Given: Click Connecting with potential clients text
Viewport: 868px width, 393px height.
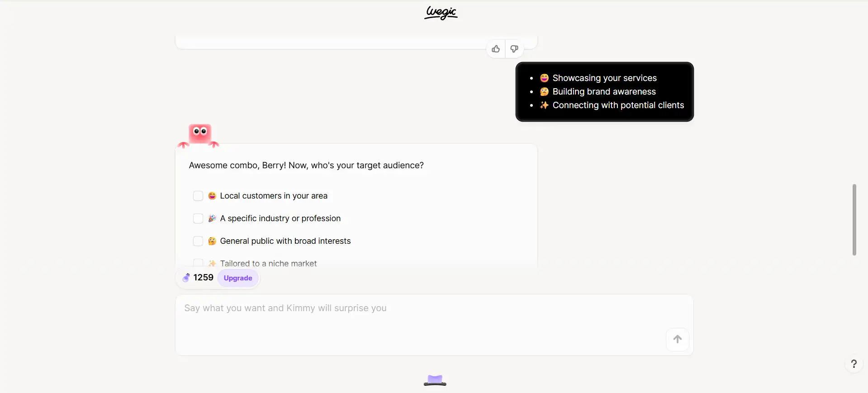Looking at the screenshot, I should (x=618, y=105).
